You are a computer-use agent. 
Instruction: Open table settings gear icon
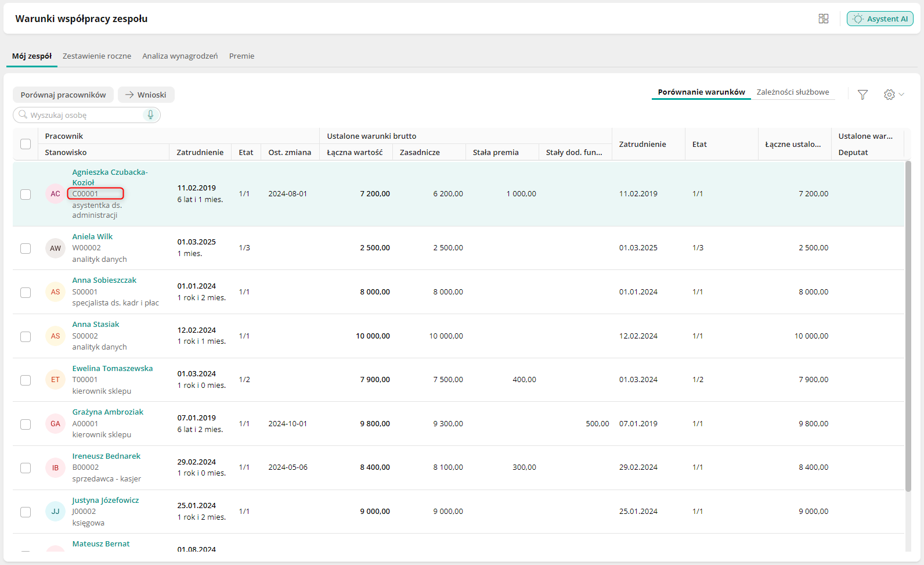coord(889,95)
